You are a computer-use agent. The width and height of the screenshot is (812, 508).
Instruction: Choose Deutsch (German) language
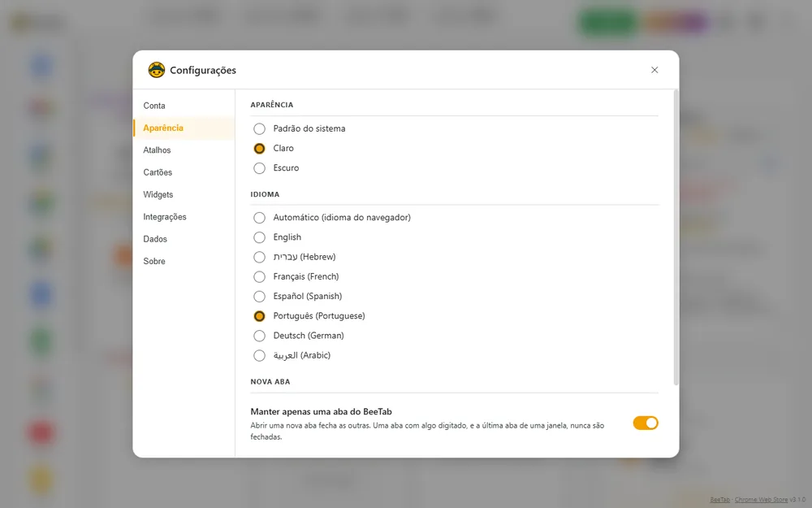260,336
